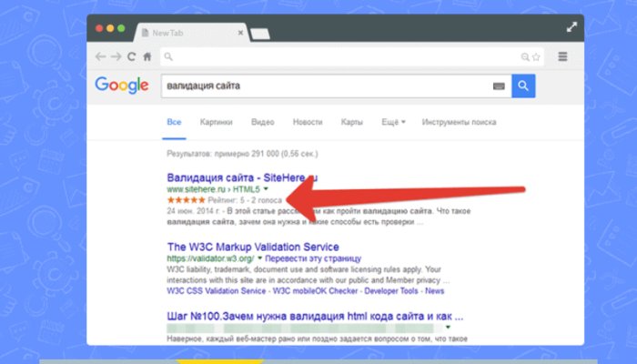The image size is (637, 364).
Task: Switch to the Новости tab
Action: tap(308, 122)
